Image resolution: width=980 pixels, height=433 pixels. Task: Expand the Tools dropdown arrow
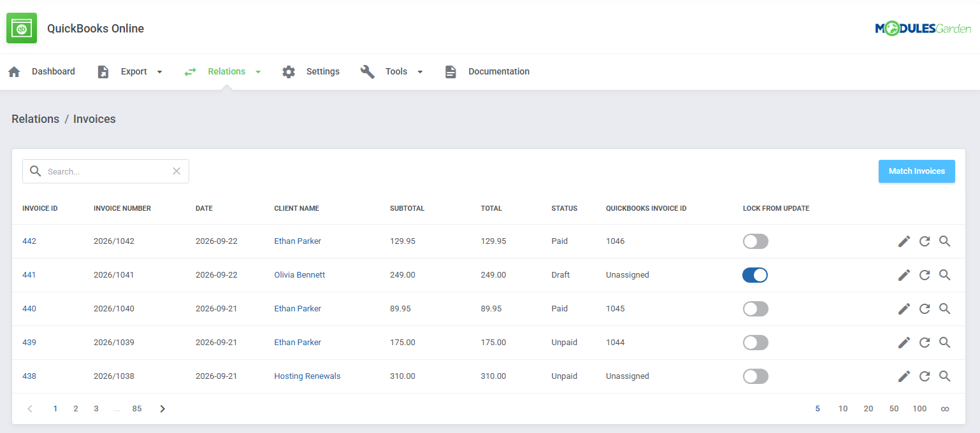(x=420, y=72)
